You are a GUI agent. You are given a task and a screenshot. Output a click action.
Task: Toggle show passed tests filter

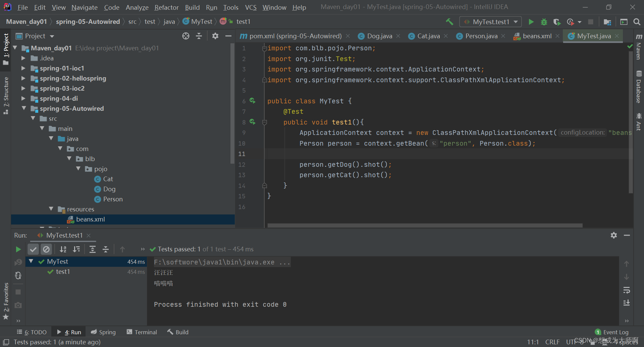(x=33, y=249)
